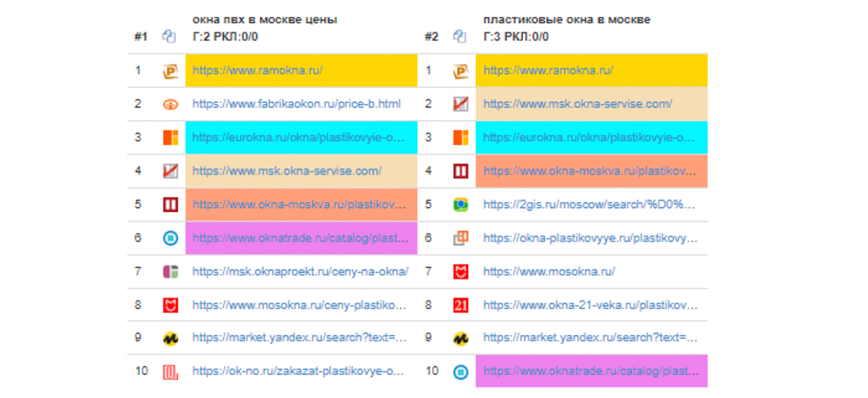Click oknaproekt favicon in column #1 row 7

pos(171,271)
